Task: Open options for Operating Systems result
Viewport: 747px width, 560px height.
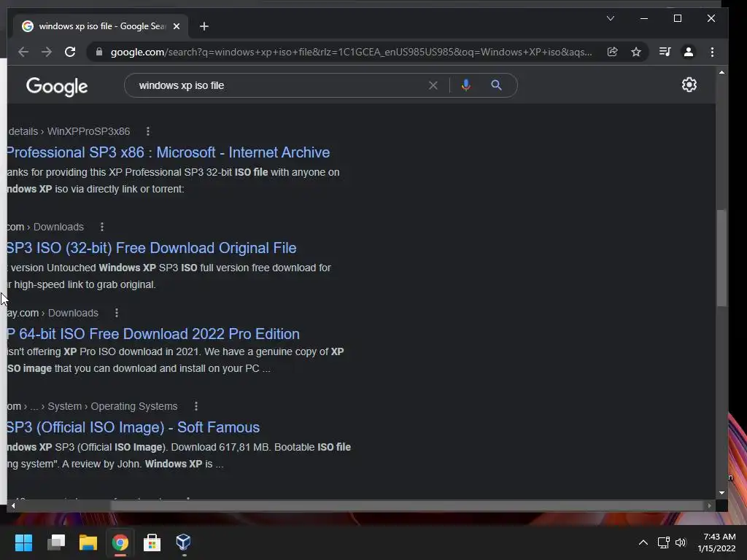Action: [x=196, y=406]
